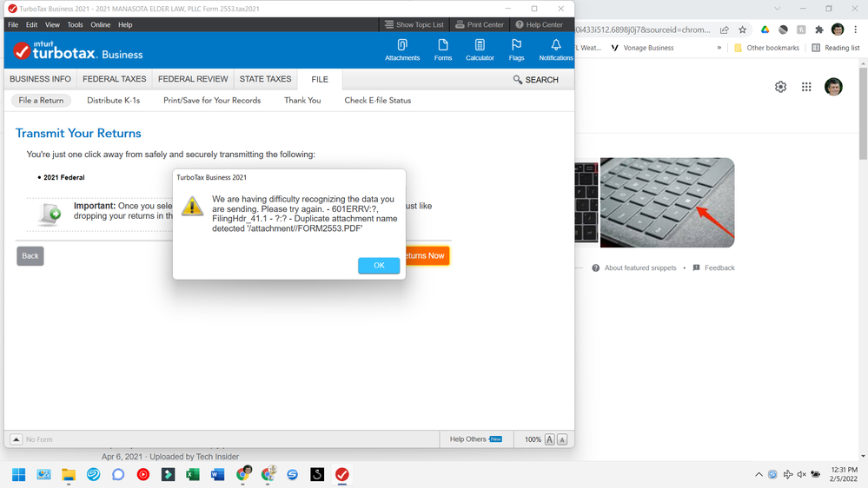868x488 pixels.
Task: Bookmark this page with the star icon
Action: pos(742,30)
